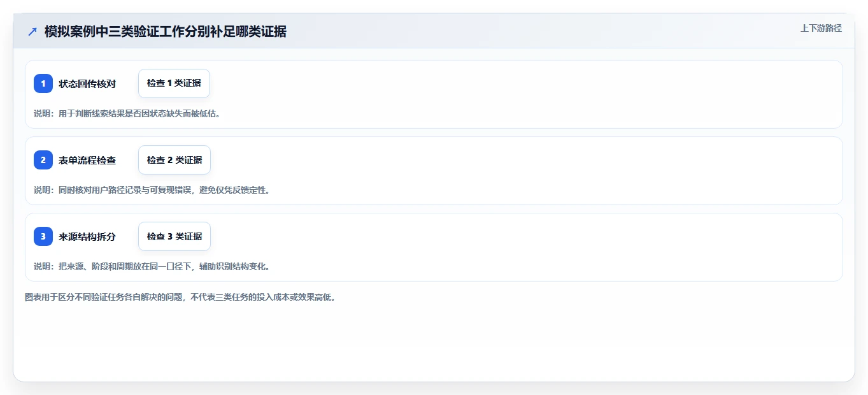Click the blue number 2 badge
868x395 pixels.
(43, 160)
